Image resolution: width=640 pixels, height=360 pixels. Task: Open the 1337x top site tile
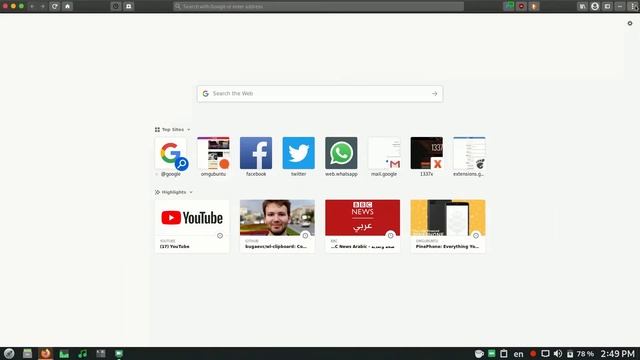coord(427,157)
